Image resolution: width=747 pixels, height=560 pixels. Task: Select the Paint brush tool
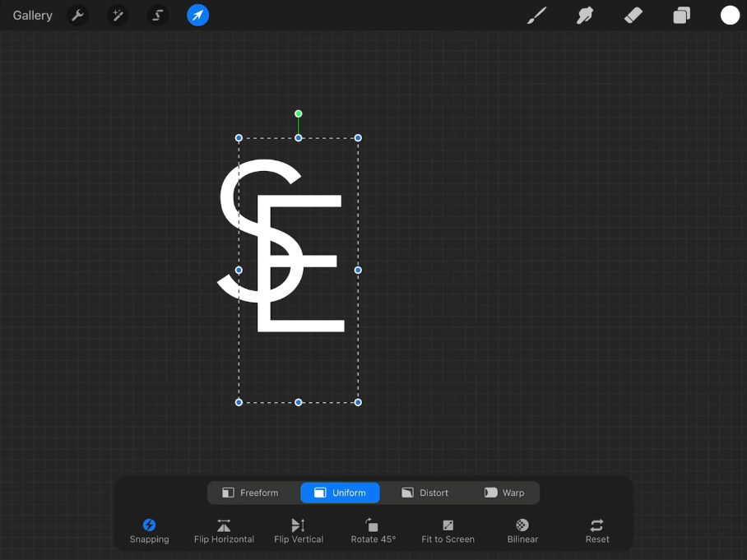(x=537, y=16)
